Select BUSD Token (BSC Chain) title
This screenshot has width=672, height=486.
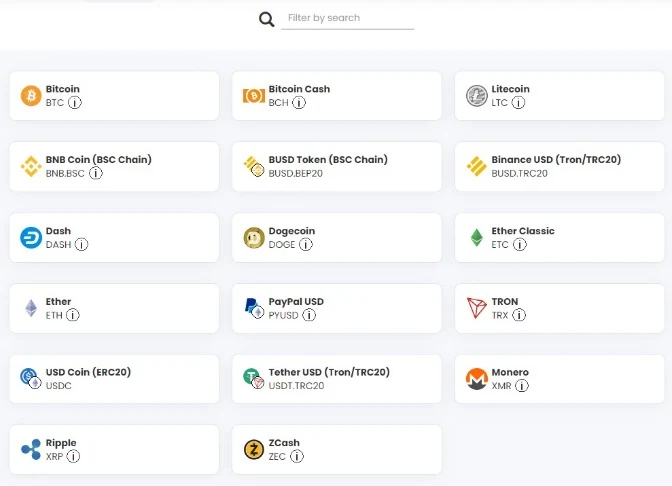pyautogui.click(x=328, y=159)
